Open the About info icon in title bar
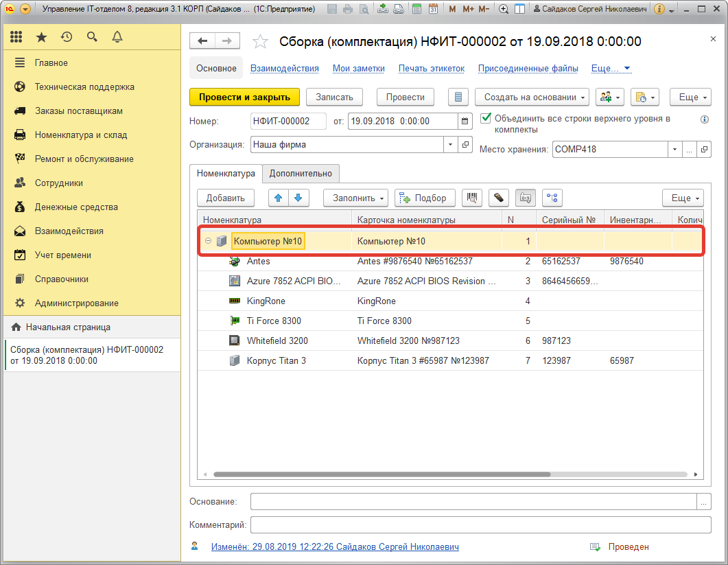Screen dimensions: 728x565 (659, 9)
